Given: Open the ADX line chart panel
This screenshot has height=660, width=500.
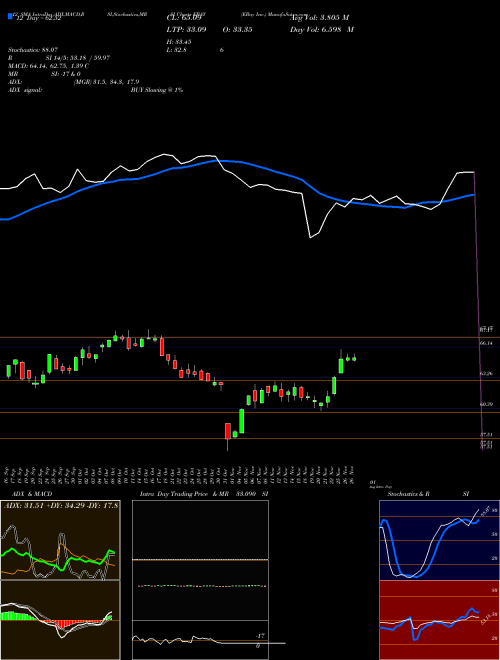Looking at the screenshot, I should click(x=60, y=540).
